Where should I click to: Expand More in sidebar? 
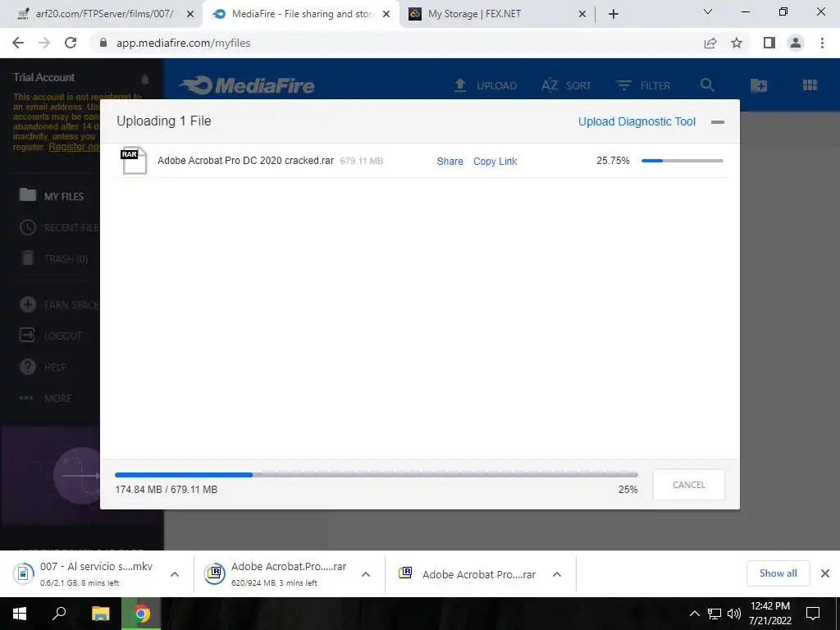click(46, 398)
